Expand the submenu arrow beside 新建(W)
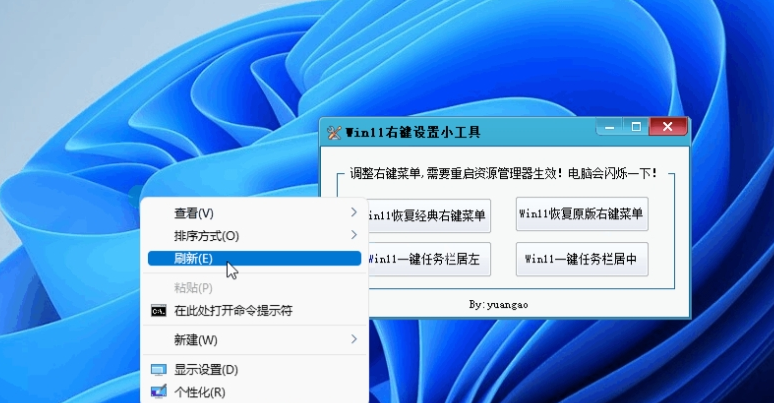The height and width of the screenshot is (403, 774). point(354,339)
